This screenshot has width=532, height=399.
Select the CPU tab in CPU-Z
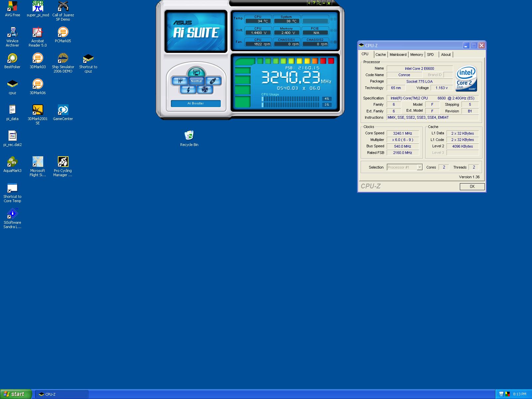point(365,54)
